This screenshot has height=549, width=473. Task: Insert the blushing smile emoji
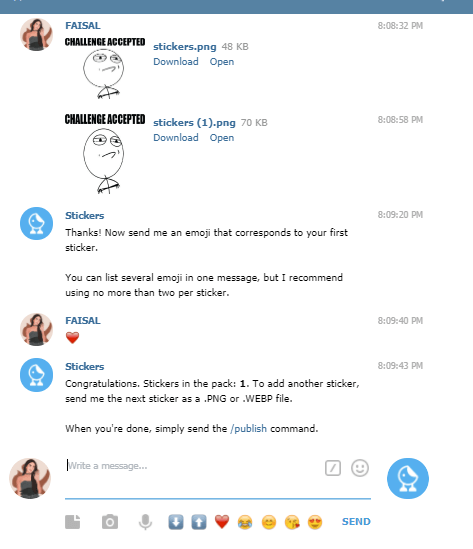(269, 522)
